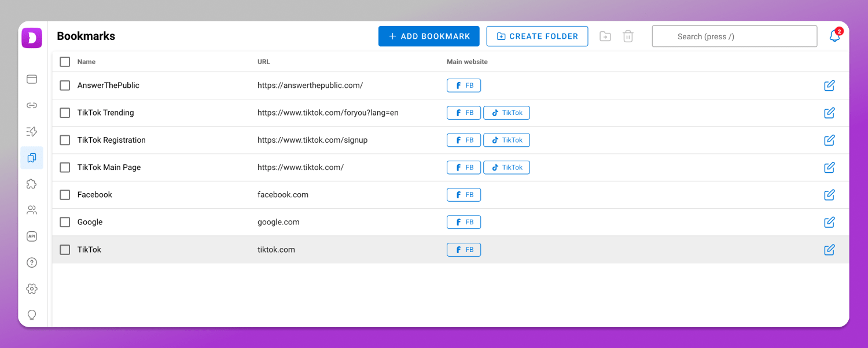Click FB tag in TikTok Registration row
Viewport: 868px width, 348px height.
pos(464,140)
